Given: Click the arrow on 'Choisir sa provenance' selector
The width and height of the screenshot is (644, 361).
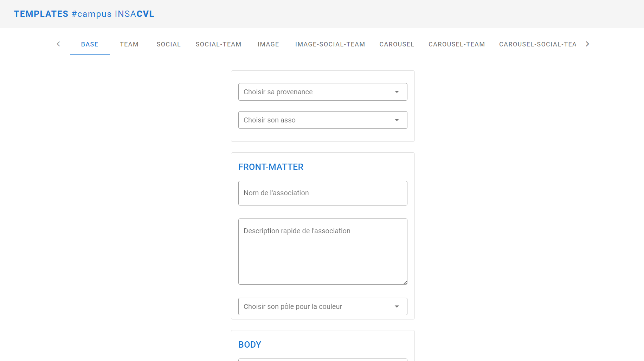Looking at the screenshot, I should 397,91.
